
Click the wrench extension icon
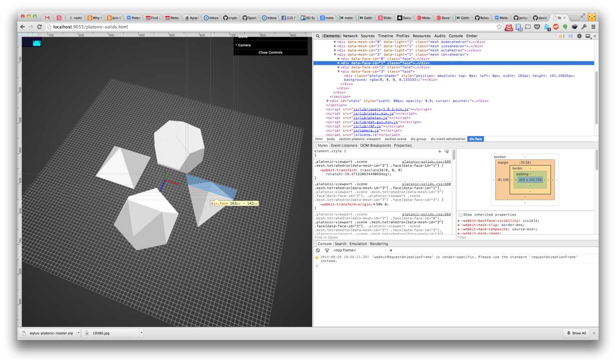click(584, 27)
